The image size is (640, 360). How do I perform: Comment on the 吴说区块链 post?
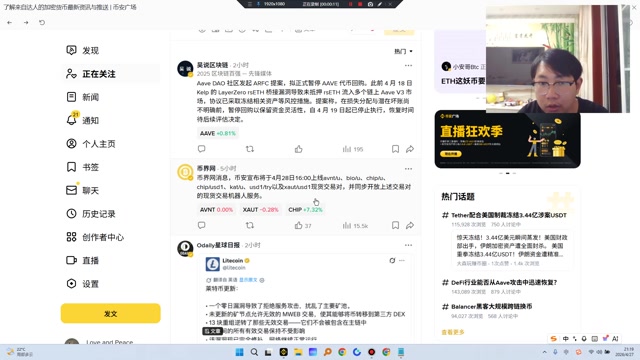tap(202, 149)
